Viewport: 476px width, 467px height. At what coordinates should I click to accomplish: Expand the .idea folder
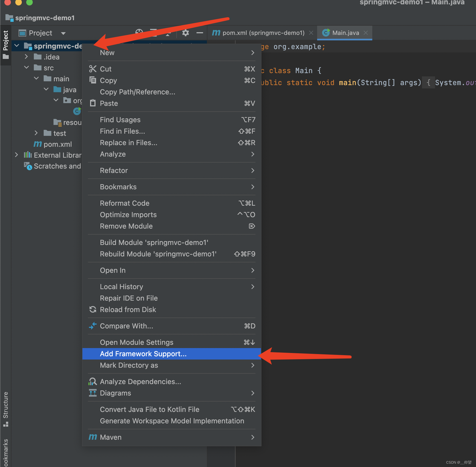pyautogui.click(x=26, y=56)
